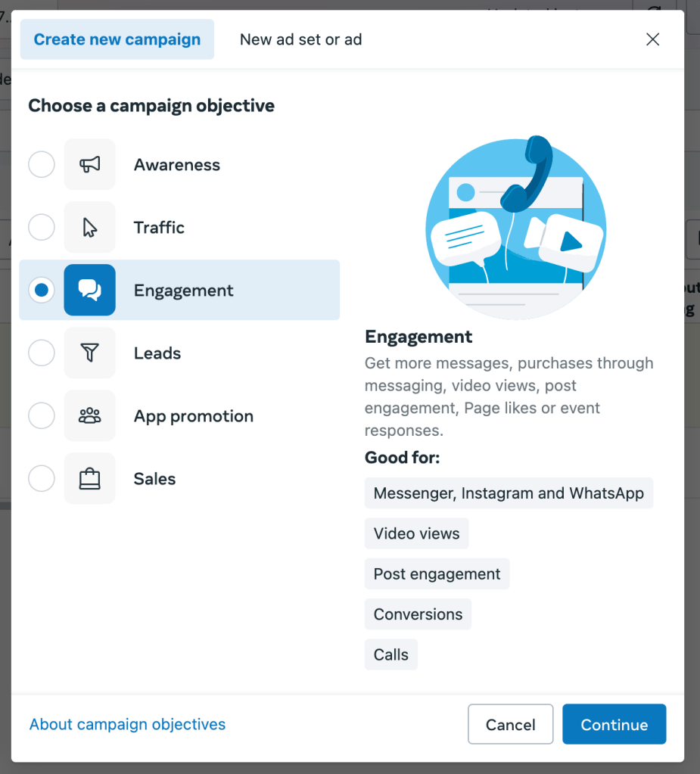Click the Video views tag
This screenshot has width=700, height=774.
click(416, 533)
